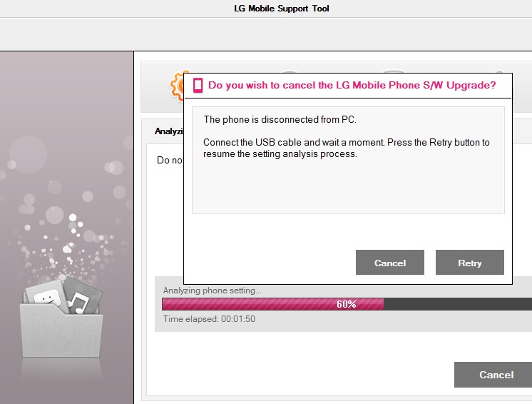Click Cancel in the upgrade dialog
The height and width of the screenshot is (404, 532).
390,263
